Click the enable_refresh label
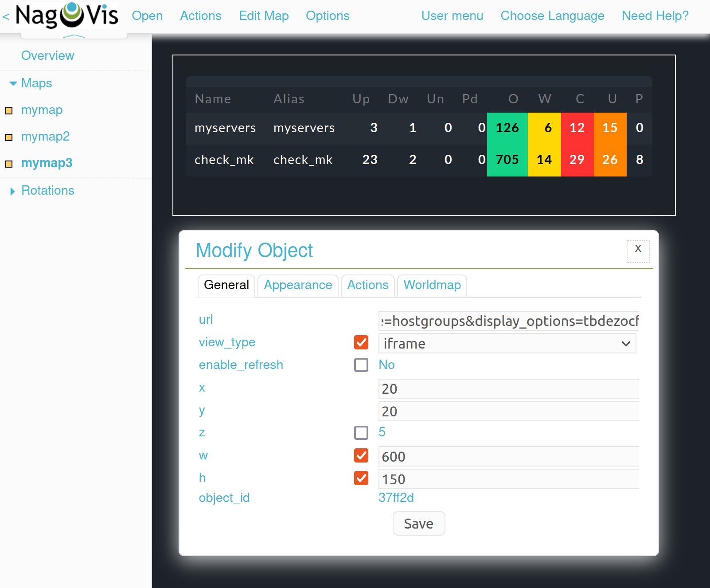Viewport: 710px width, 588px height. pos(241,365)
